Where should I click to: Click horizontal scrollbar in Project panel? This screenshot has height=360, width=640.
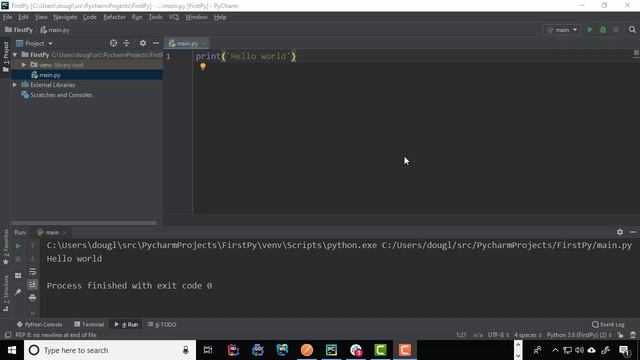click(x=84, y=223)
